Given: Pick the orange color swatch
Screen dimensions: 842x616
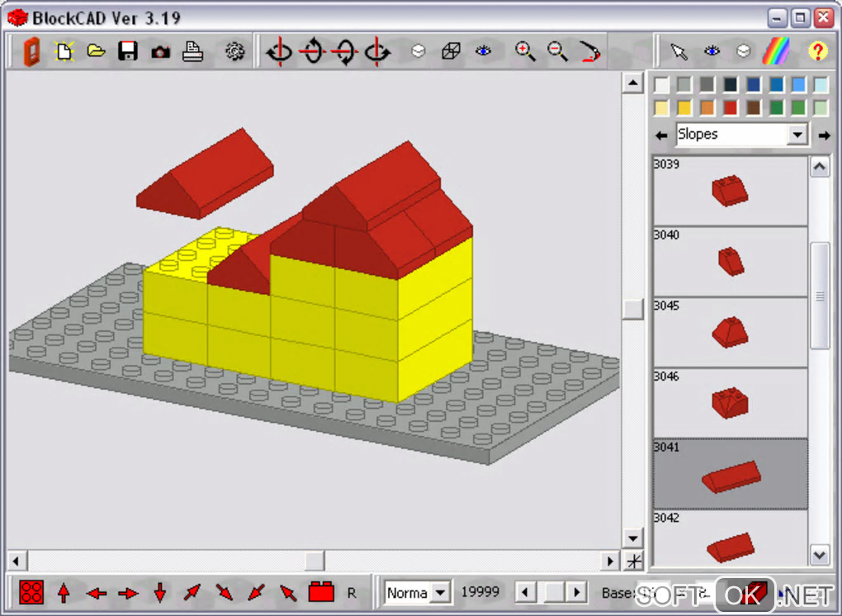Looking at the screenshot, I should (707, 108).
